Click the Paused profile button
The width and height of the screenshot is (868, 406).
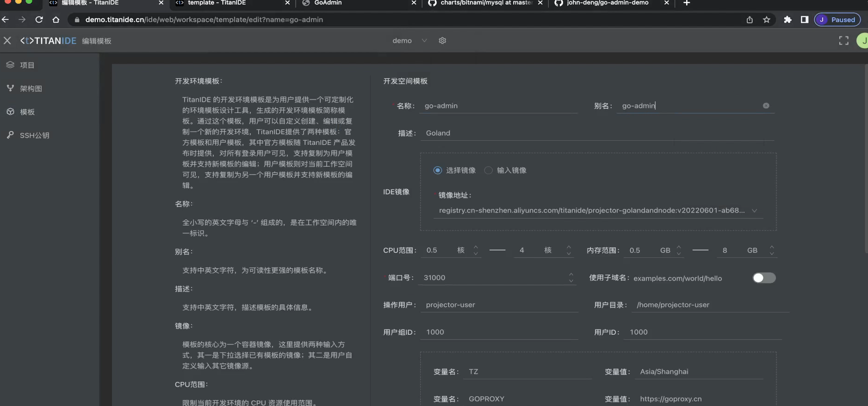point(837,19)
